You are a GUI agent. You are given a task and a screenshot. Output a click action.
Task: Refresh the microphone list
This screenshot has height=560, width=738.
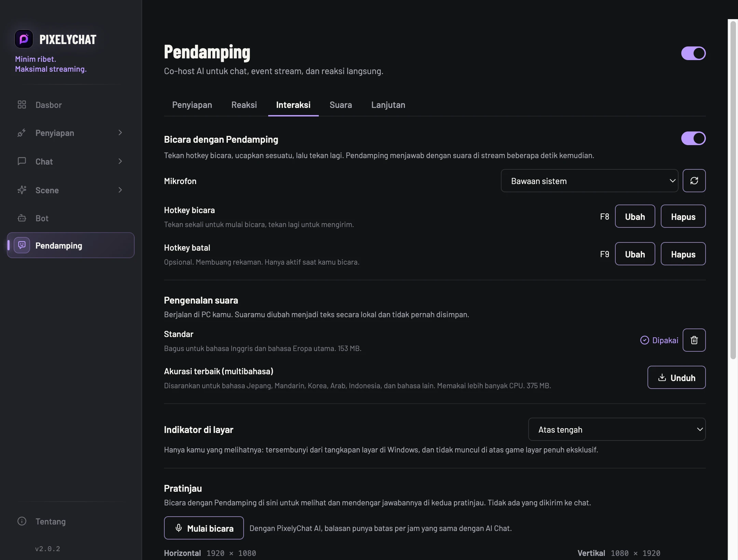694,181
